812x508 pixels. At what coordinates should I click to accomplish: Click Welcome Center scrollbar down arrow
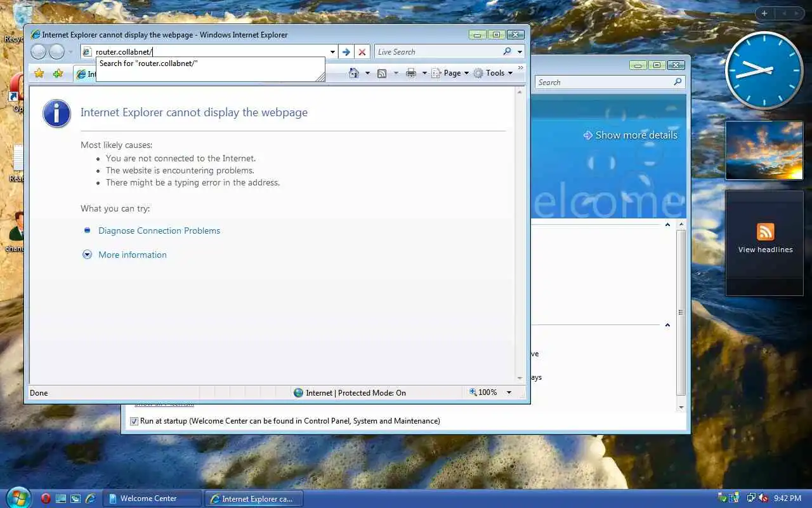click(x=681, y=407)
